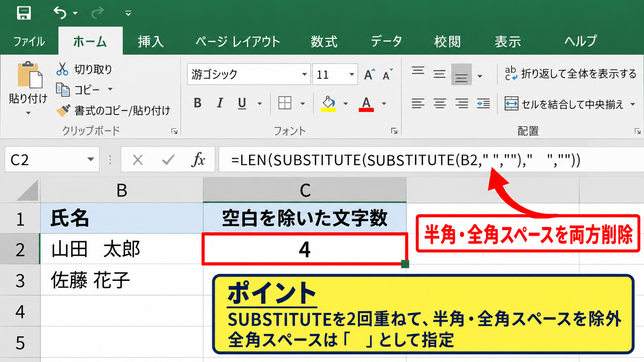Select middle vertical align icon
The image size is (644, 362).
439,74
